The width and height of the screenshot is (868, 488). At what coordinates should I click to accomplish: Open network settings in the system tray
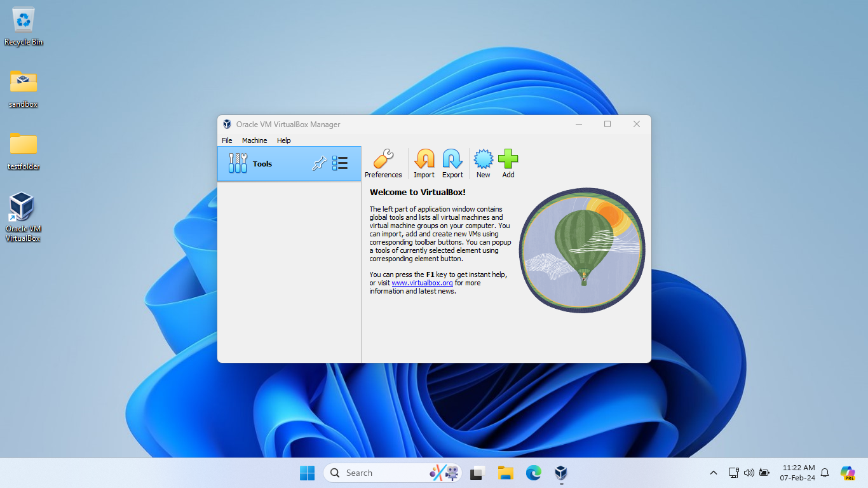pos(733,473)
